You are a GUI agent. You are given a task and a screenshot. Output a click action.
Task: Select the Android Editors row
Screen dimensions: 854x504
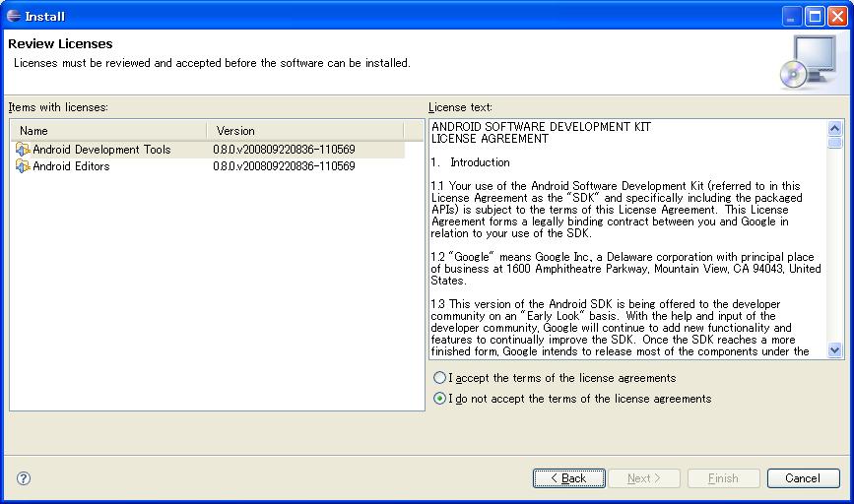[x=208, y=166]
